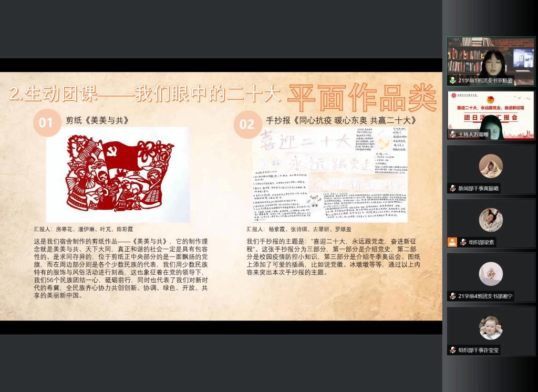Click the round 01 number badge
The height and width of the screenshot is (392, 538).
tap(46, 123)
